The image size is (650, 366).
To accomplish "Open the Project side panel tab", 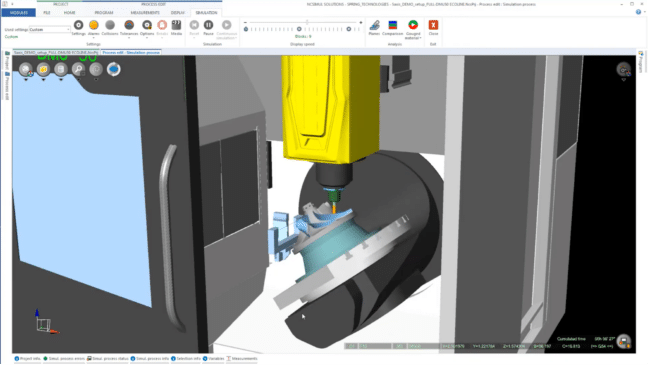I will tap(7, 61).
